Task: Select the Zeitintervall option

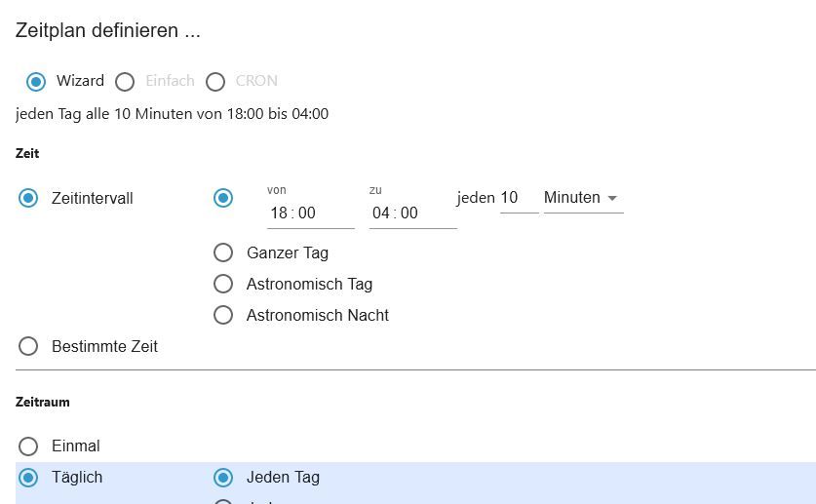Action: click(28, 198)
